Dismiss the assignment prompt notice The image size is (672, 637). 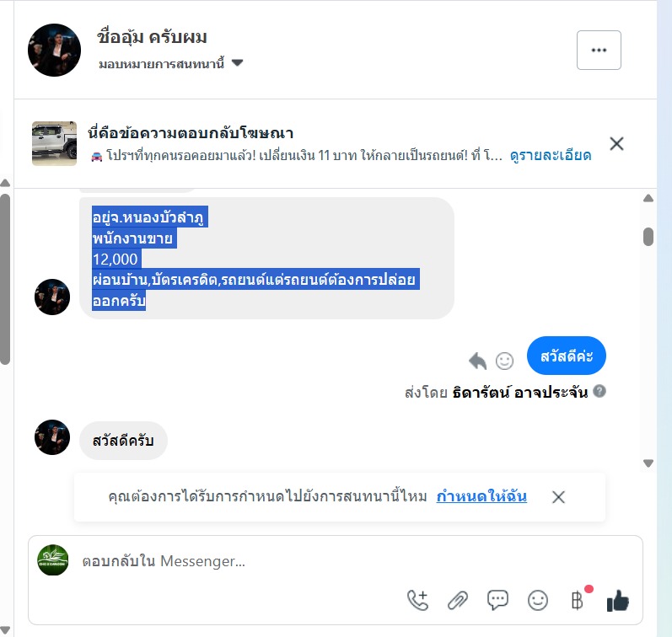click(558, 497)
